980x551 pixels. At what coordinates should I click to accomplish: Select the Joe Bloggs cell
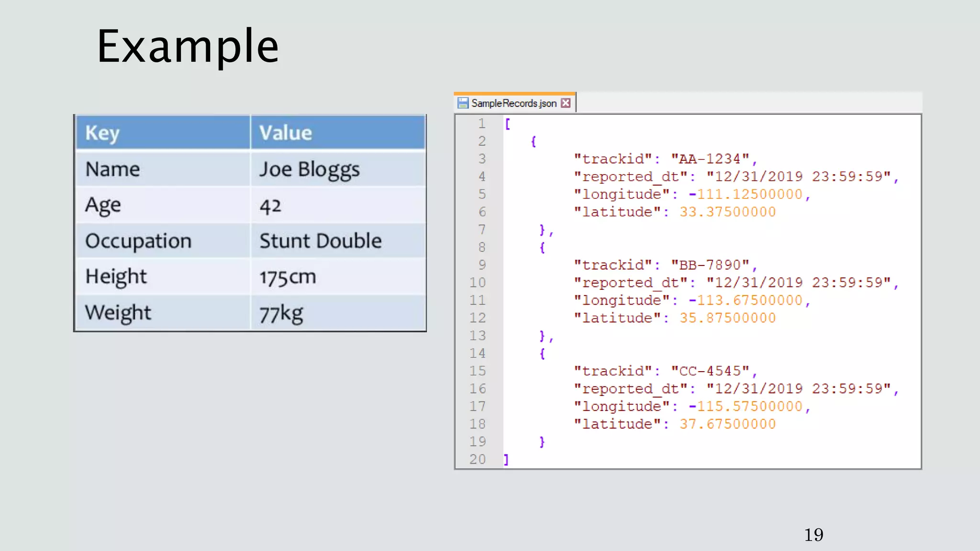pyautogui.click(x=310, y=169)
